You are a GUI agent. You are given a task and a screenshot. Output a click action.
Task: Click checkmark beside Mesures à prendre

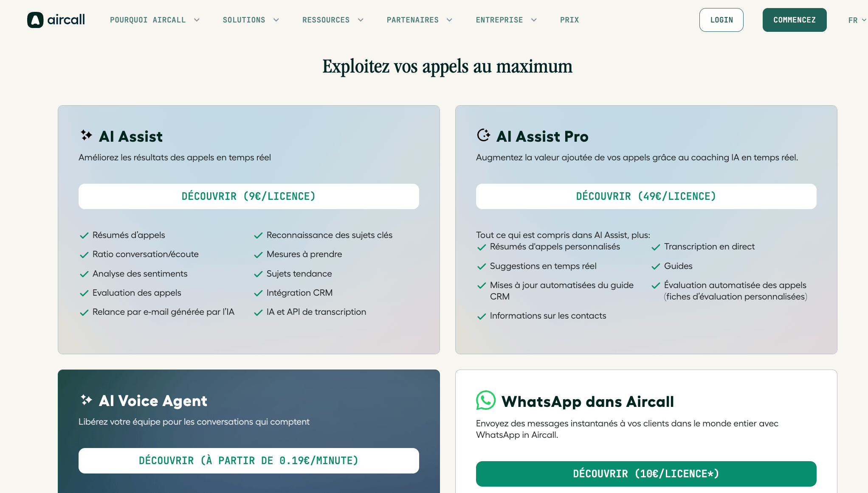258,255
